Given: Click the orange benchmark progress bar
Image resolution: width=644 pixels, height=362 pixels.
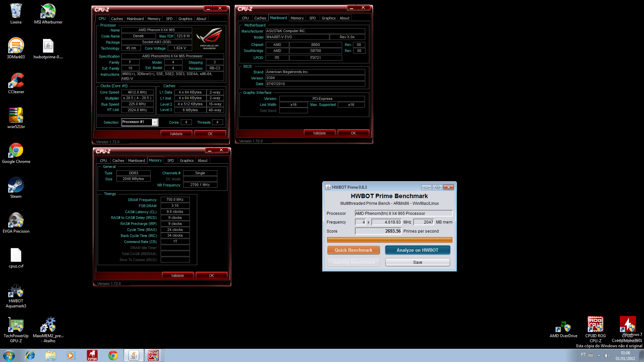Looking at the screenshot, I should coord(389,240).
